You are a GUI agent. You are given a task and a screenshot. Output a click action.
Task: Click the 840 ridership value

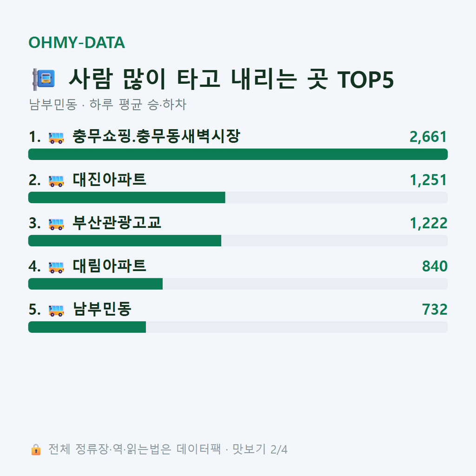tap(435, 266)
